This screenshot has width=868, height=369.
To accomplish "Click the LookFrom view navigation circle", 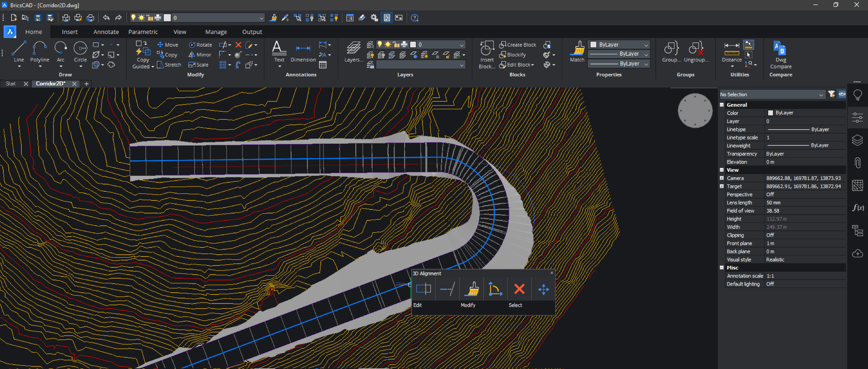I will point(695,111).
